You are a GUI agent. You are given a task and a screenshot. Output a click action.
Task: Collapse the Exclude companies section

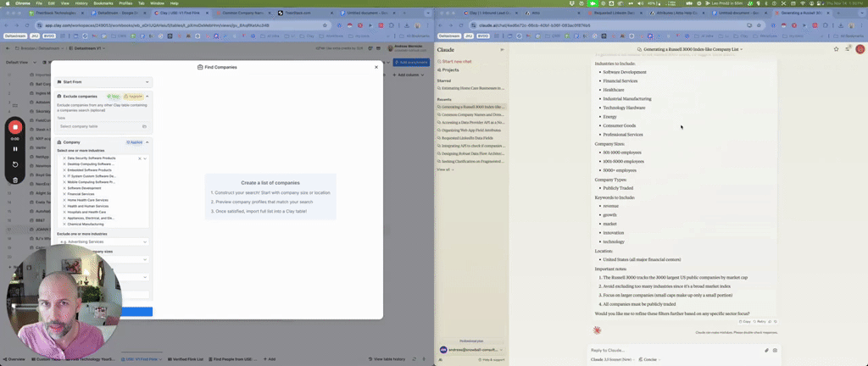pos(147,97)
